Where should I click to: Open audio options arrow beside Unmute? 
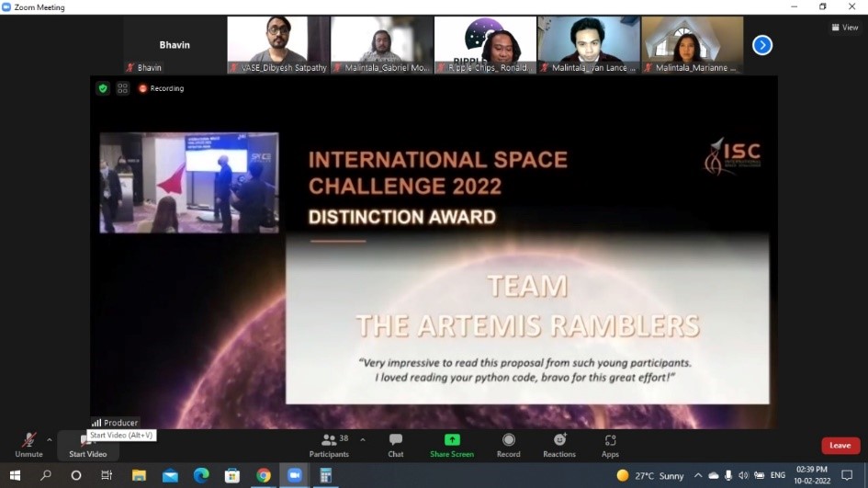click(x=50, y=440)
